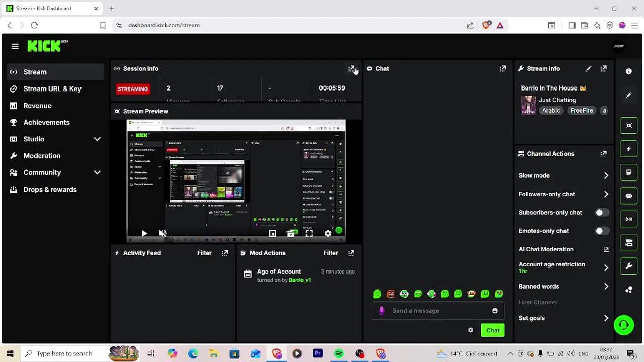Screen dimensions: 644x362
Task: Enable Emotes-only chat toggle
Action: [602, 231]
